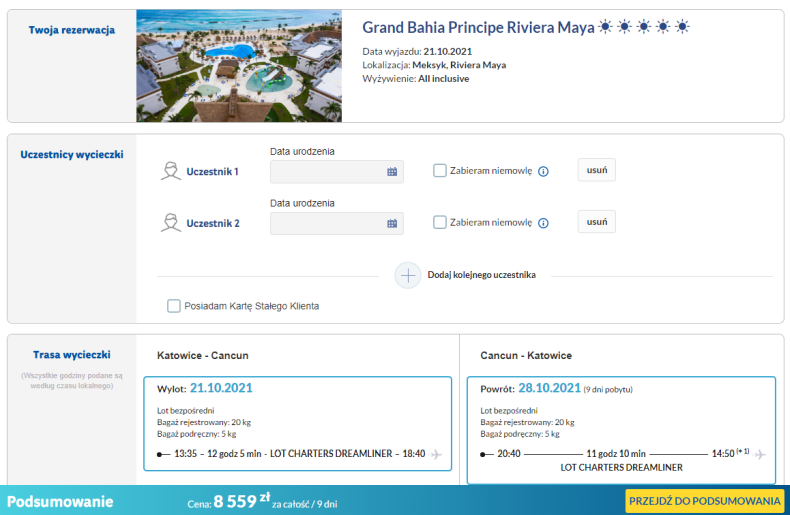Image resolution: width=790 pixels, height=515 pixels.
Task: Click the 14:50 return arrival time
Action: click(723, 454)
